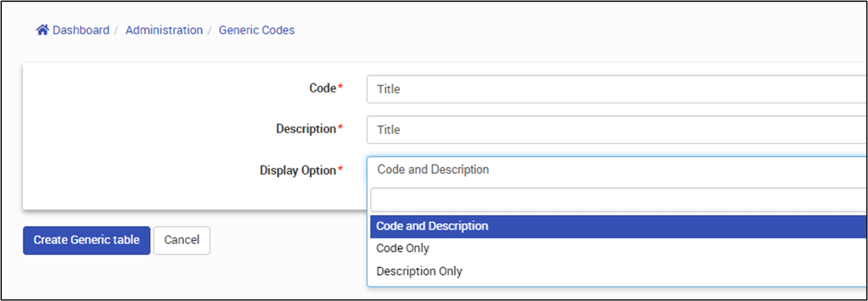This screenshot has height=301, width=868.
Task: Open the Generic Codes breadcrumb link
Action: pos(257,30)
